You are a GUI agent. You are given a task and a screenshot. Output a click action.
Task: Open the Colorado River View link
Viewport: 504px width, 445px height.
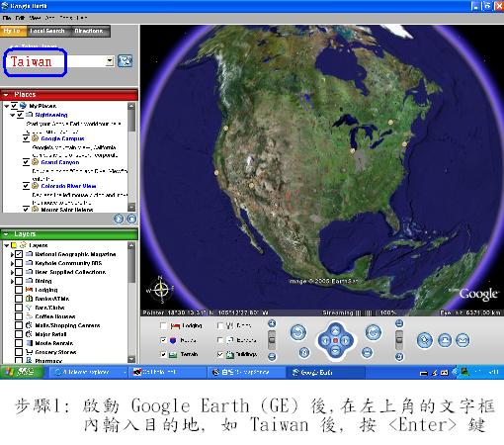pyautogui.click(x=68, y=186)
